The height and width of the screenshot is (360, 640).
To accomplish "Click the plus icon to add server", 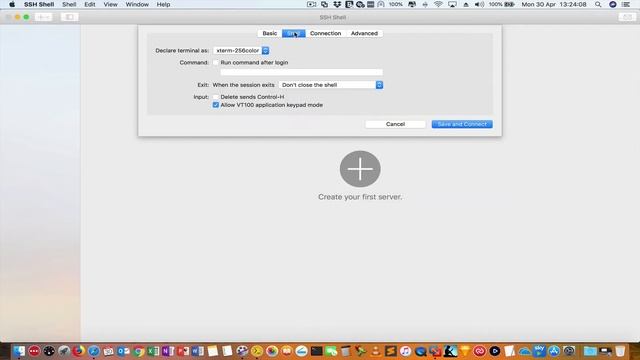I will [x=360, y=169].
